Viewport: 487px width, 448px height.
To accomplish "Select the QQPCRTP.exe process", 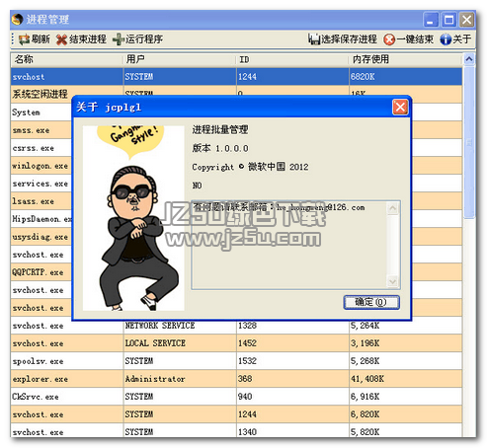I will point(41,272).
